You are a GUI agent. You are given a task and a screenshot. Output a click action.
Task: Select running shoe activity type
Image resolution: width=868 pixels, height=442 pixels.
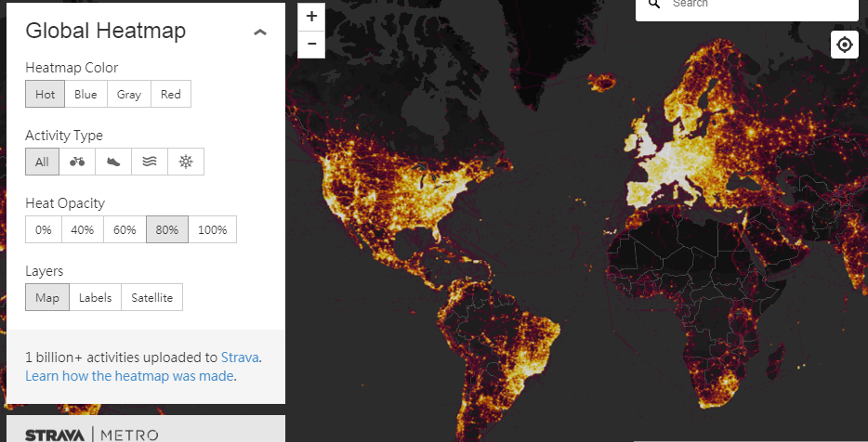pyautogui.click(x=113, y=162)
